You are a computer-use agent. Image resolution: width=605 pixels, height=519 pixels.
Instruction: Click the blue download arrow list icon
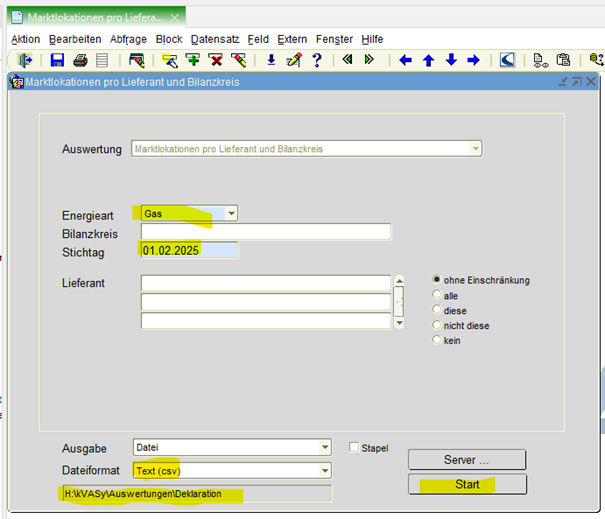(x=271, y=60)
